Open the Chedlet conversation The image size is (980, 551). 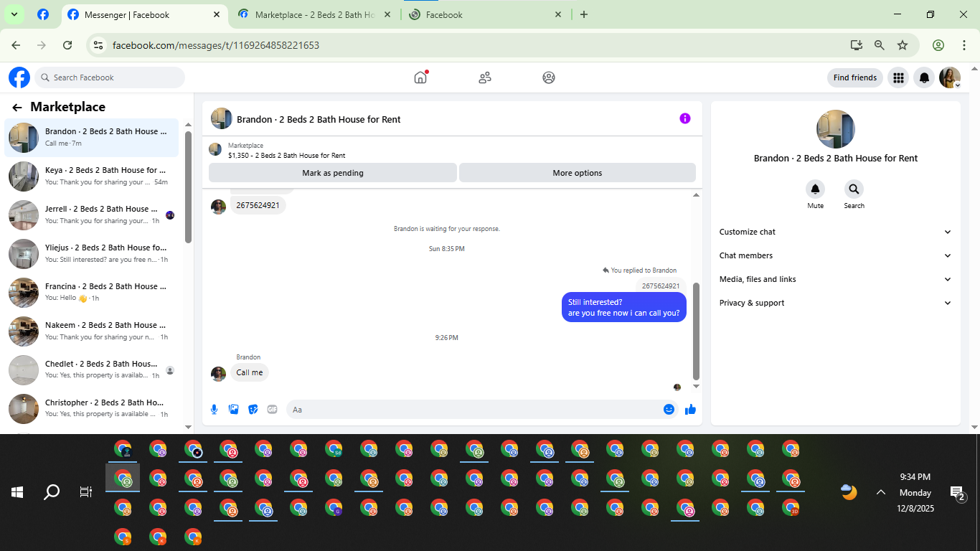[92, 369]
